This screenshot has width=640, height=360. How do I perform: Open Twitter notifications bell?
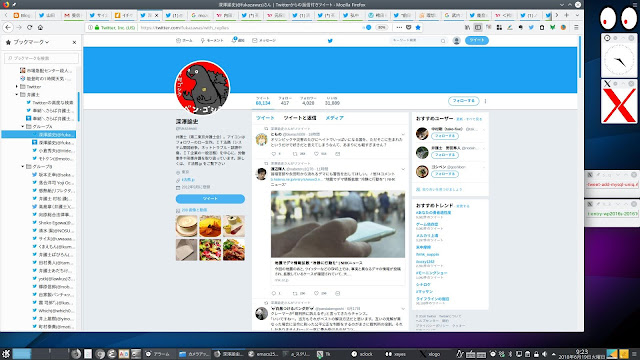coord(234,40)
